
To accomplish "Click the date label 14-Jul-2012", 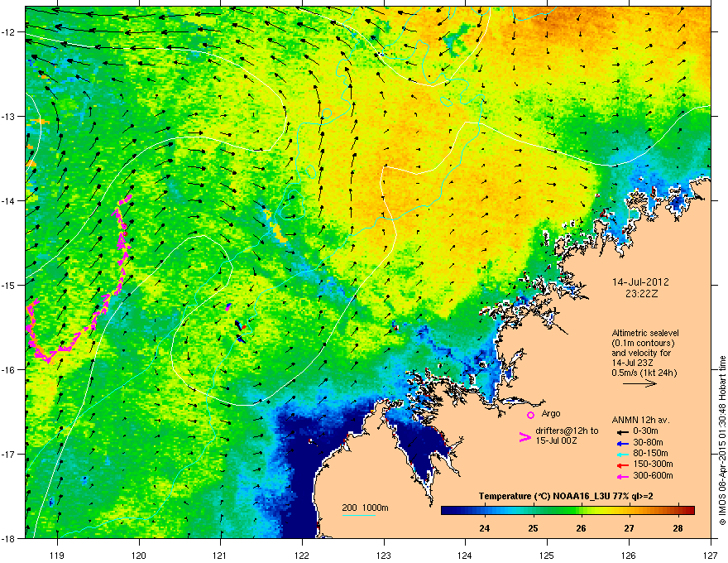I will [x=640, y=282].
